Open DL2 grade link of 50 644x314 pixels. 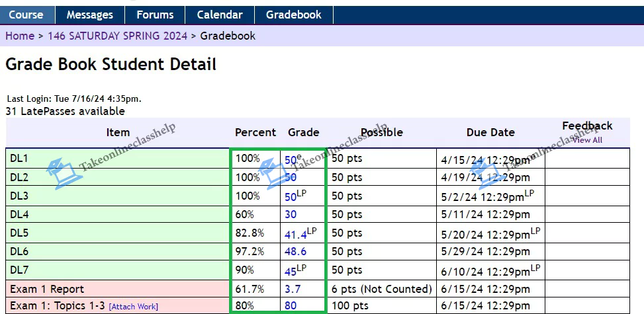(291, 178)
